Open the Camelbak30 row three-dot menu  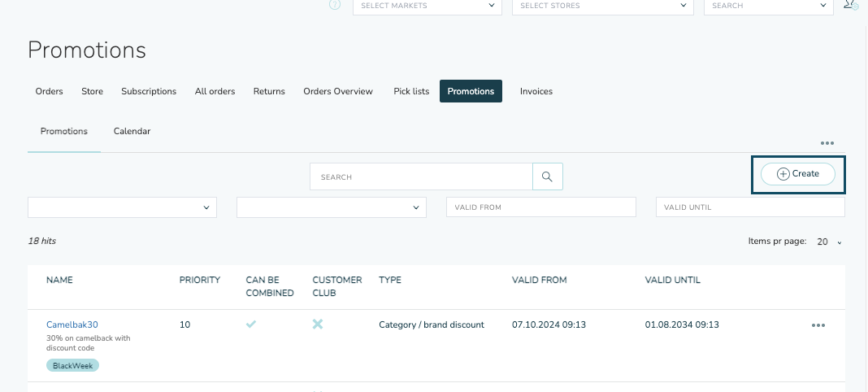tap(818, 325)
